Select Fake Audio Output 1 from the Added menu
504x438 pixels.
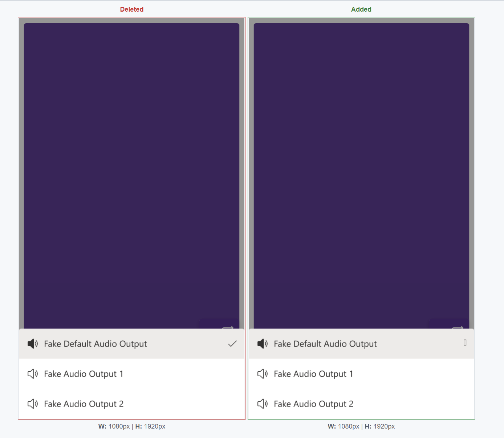click(313, 374)
